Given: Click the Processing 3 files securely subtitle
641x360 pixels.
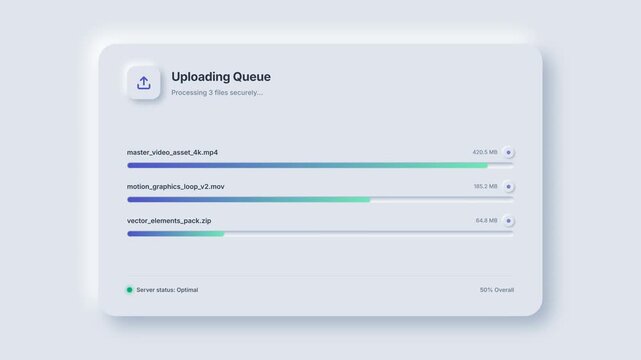Looking at the screenshot, I should coord(217,93).
